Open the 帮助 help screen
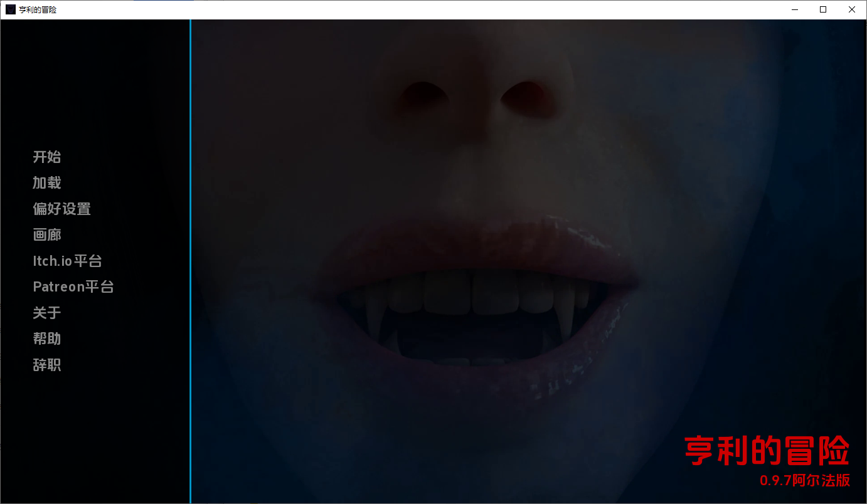867x504 pixels. coord(47,339)
